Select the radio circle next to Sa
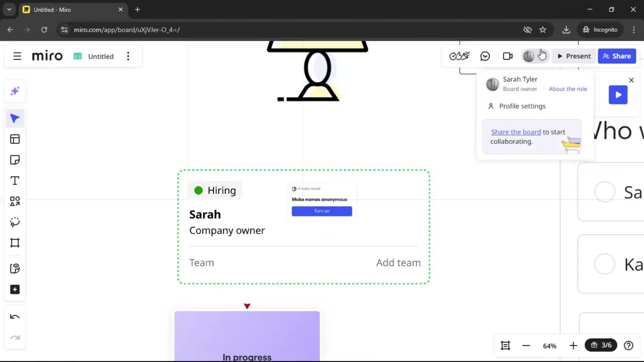Viewport: 644px width, 362px height. click(604, 192)
